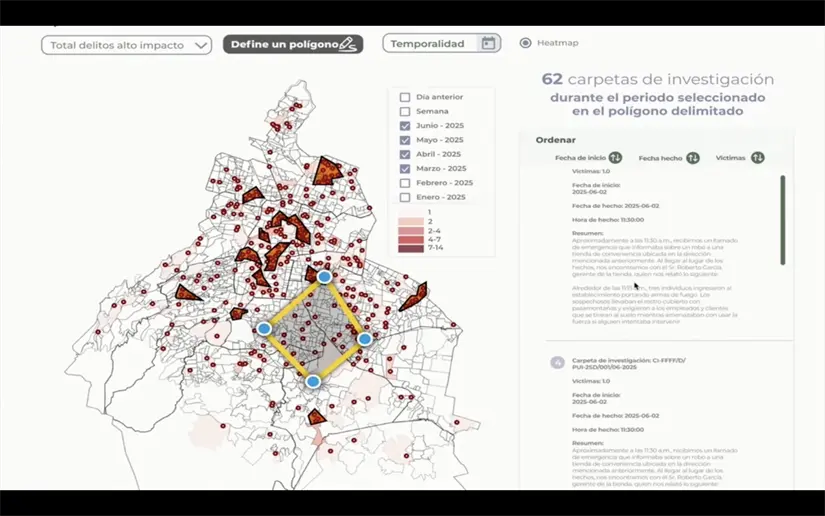Click the darkest 7-14 legend color swatch

[411, 249]
